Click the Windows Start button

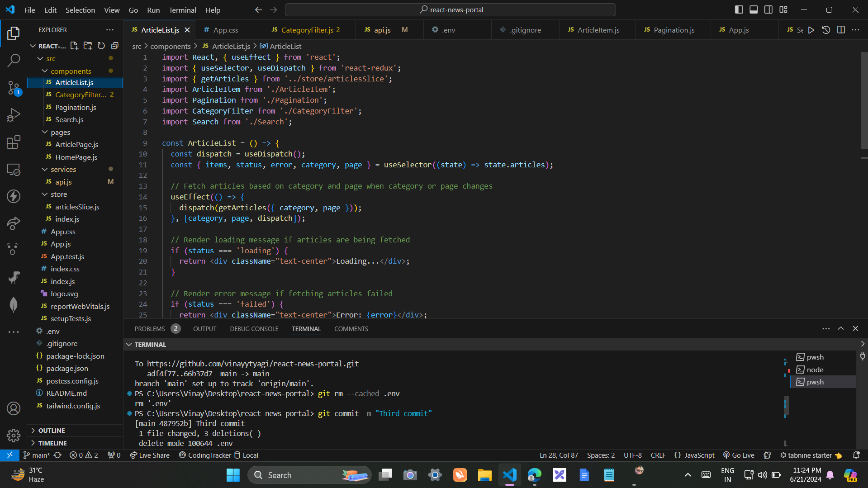[233, 475]
